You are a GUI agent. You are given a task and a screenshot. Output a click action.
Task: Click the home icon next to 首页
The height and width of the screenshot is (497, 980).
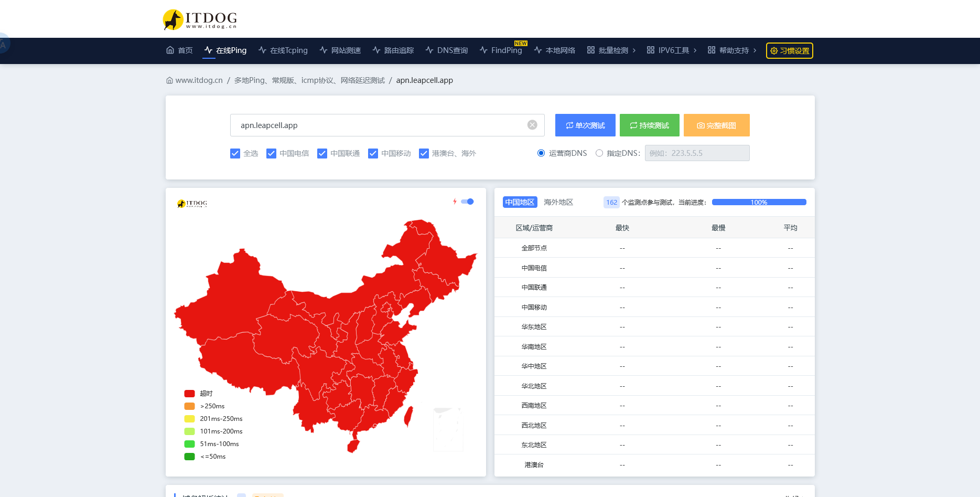click(170, 50)
